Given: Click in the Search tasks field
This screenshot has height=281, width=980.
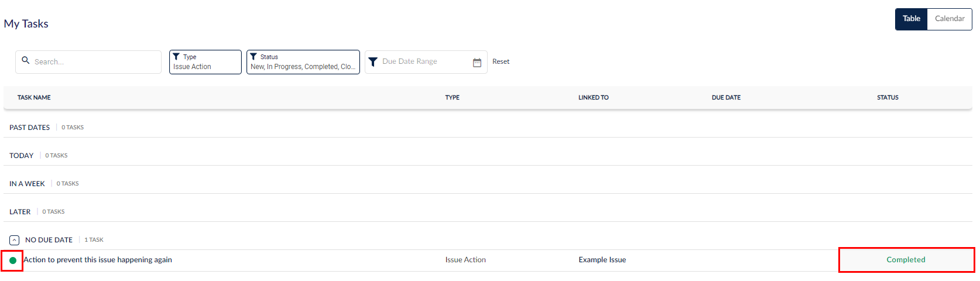Looking at the screenshot, I should (88, 62).
